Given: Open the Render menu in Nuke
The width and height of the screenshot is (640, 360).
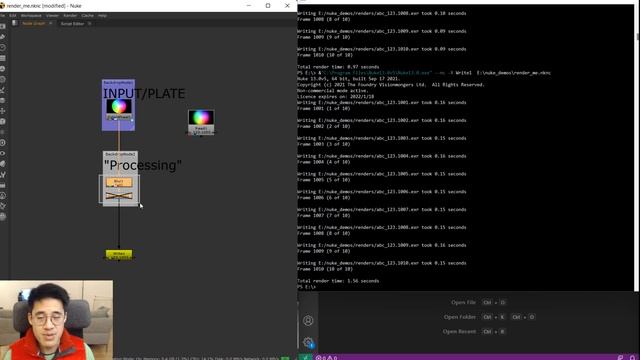Looking at the screenshot, I should [x=70, y=16].
